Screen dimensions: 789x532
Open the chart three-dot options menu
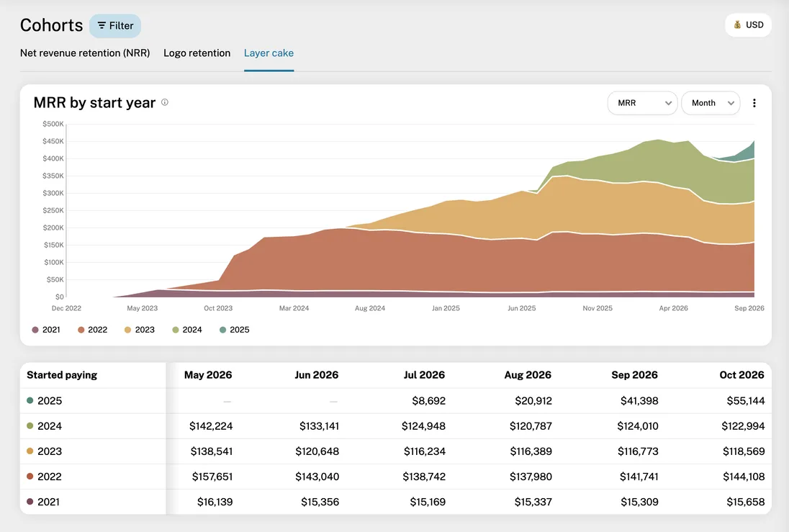point(754,103)
